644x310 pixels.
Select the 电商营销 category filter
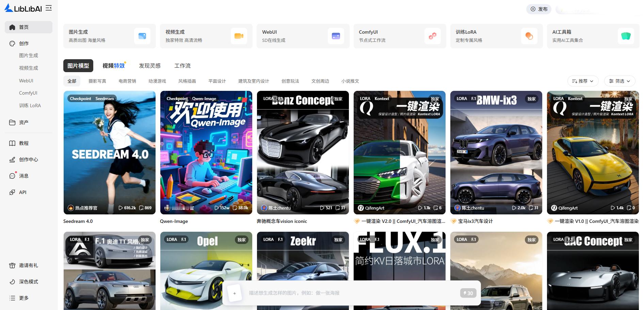click(x=127, y=81)
